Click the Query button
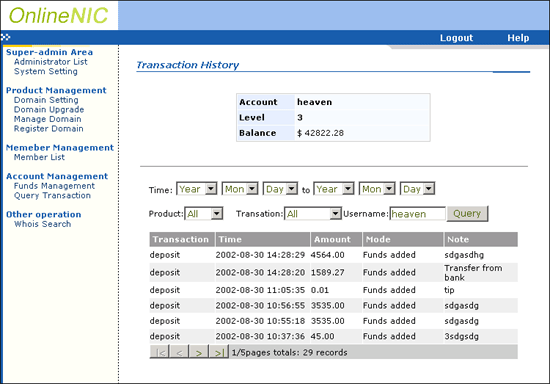The image size is (550, 384). (x=467, y=214)
